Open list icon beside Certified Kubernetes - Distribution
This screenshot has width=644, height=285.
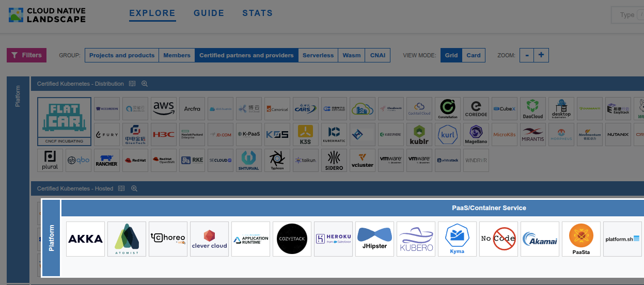pyautogui.click(x=132, y=84)
